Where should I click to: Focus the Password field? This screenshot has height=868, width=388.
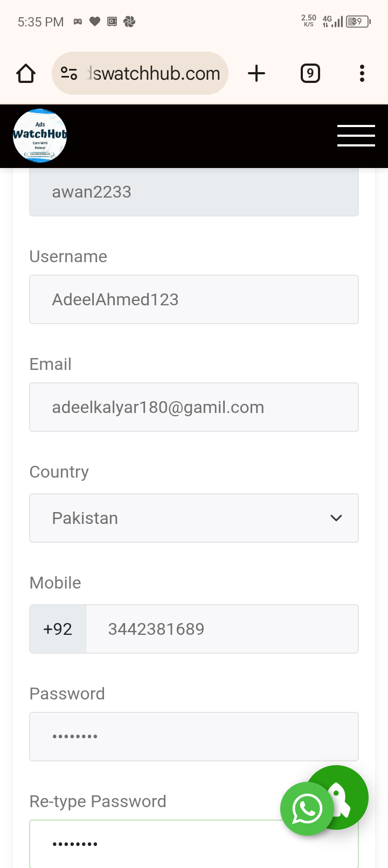pyautogui.click(x=194, y=737)
